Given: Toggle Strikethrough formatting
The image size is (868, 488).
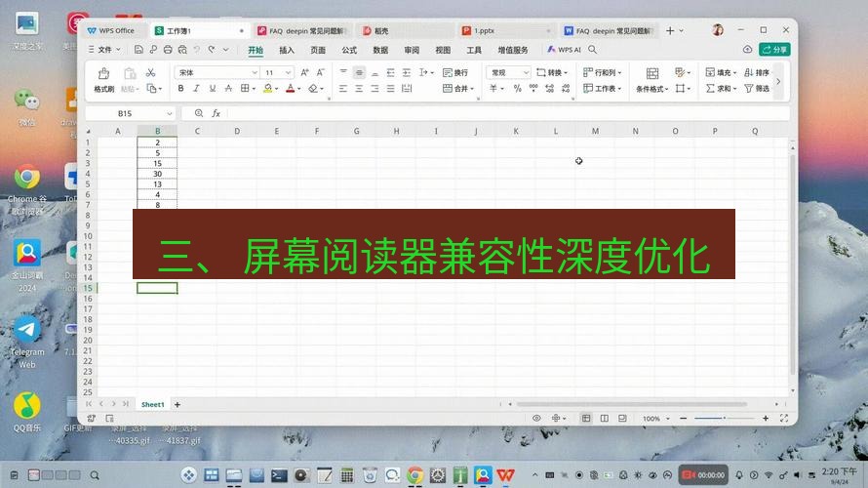Looking at the screenshot, I should coord(228,89).
